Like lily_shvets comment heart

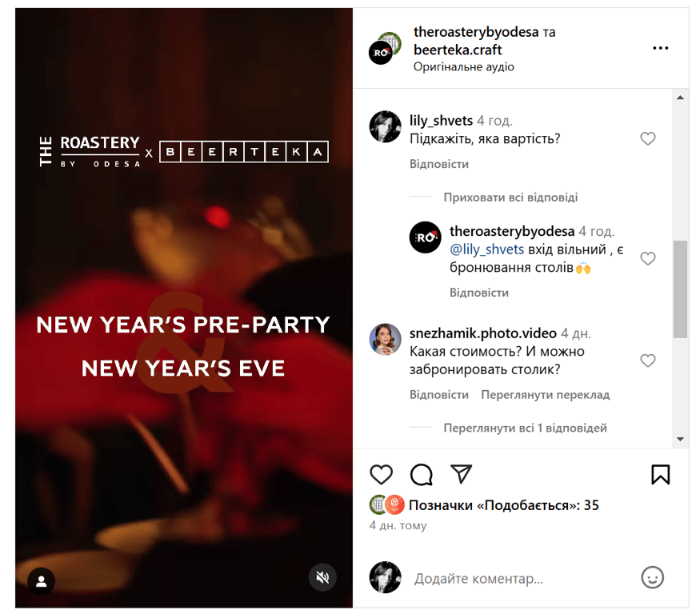click(647, 139)
